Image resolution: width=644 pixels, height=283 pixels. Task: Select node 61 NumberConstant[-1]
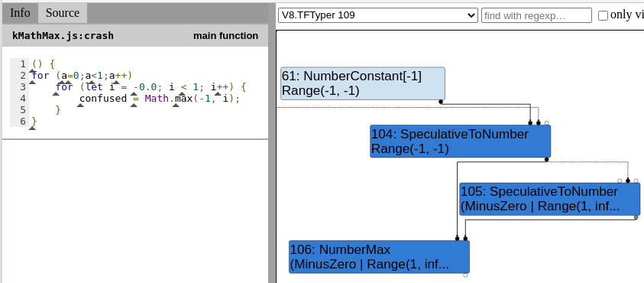click(363, 83)
